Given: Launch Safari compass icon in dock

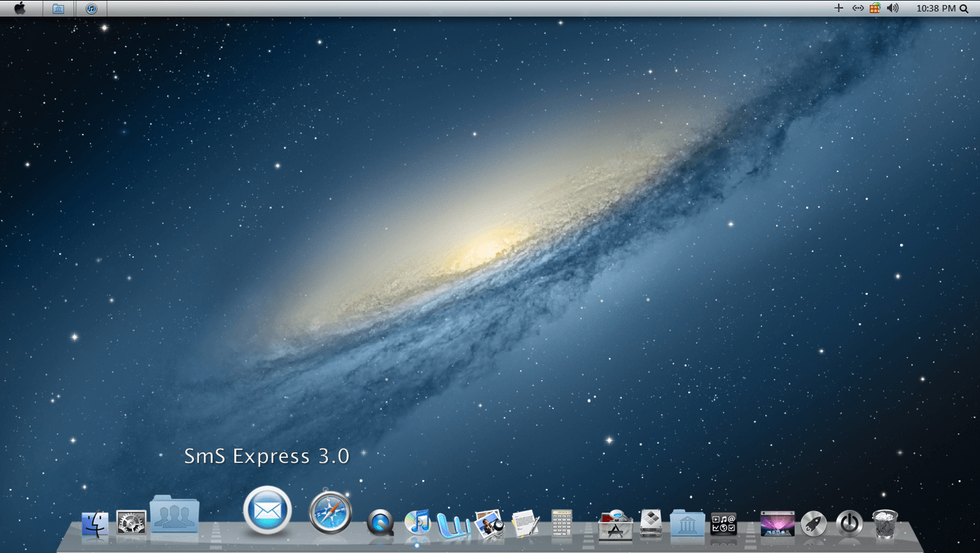Looking at the screenshot, I should 331,513.
